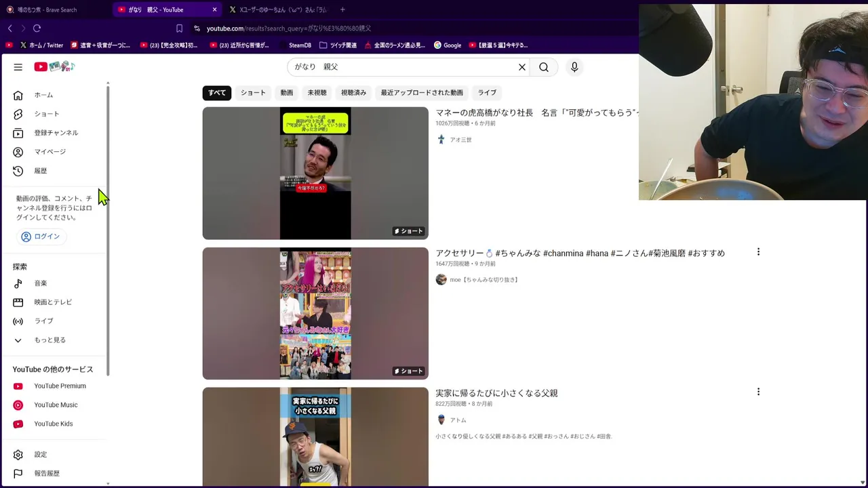Open more options for アクセサリー video

pos(758,252)
